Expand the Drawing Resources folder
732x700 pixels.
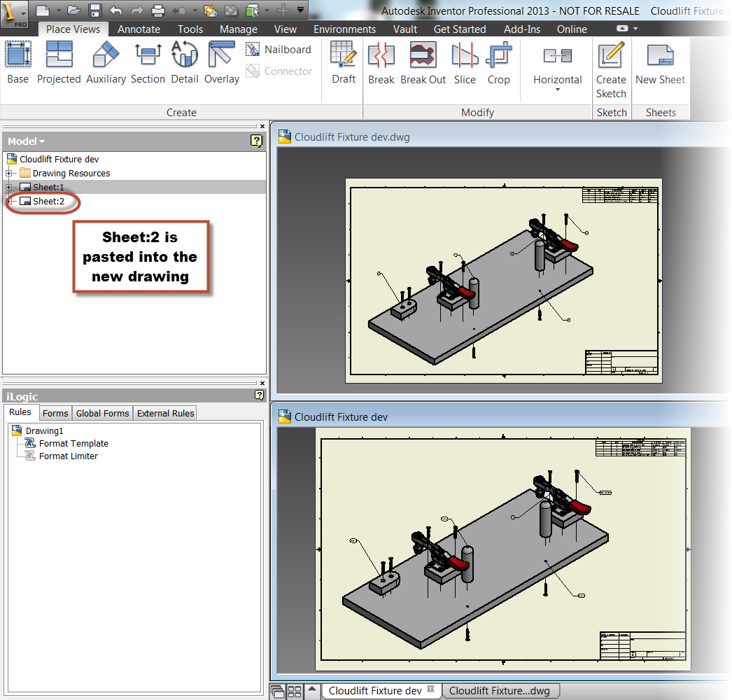(8, 173)
